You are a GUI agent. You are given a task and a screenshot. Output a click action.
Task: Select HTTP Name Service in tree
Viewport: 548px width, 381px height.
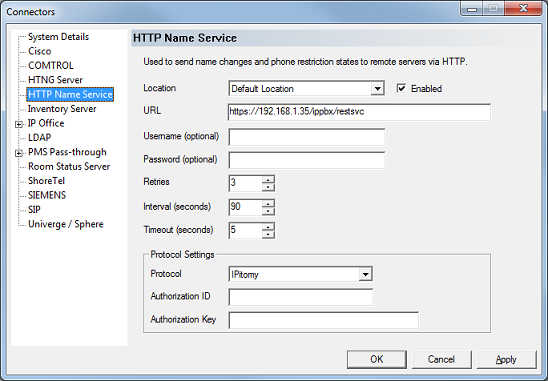70,94
